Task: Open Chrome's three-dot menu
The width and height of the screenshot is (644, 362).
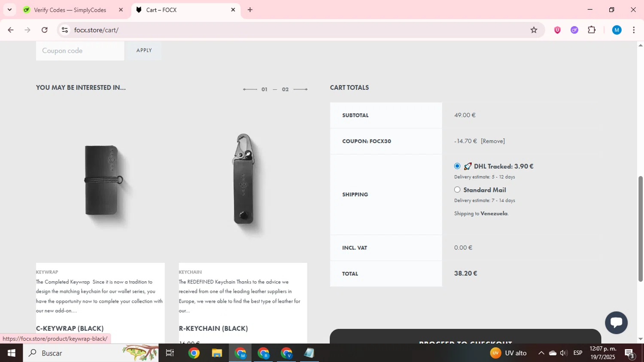Action: tap(634, 30)
